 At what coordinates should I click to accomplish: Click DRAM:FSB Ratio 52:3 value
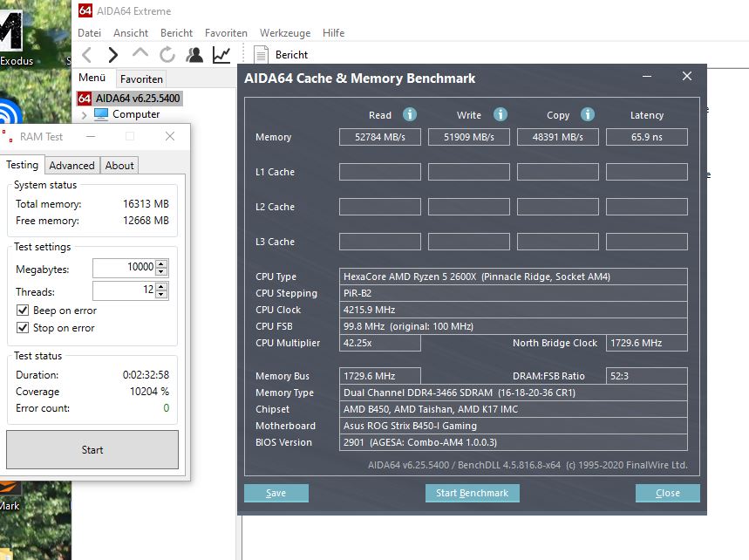coord(647,376)
